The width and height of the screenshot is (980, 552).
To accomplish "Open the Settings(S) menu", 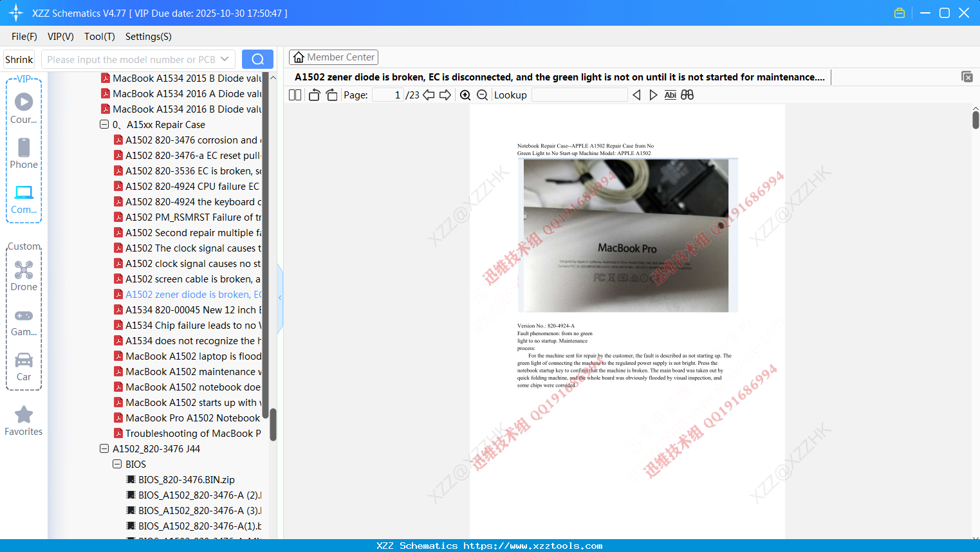I will point(149,37).
